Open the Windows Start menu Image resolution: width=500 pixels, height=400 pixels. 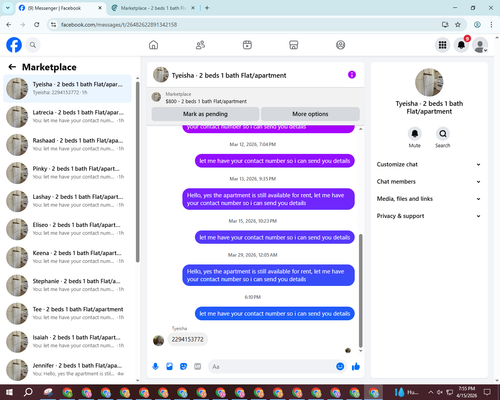coord(9,392)
